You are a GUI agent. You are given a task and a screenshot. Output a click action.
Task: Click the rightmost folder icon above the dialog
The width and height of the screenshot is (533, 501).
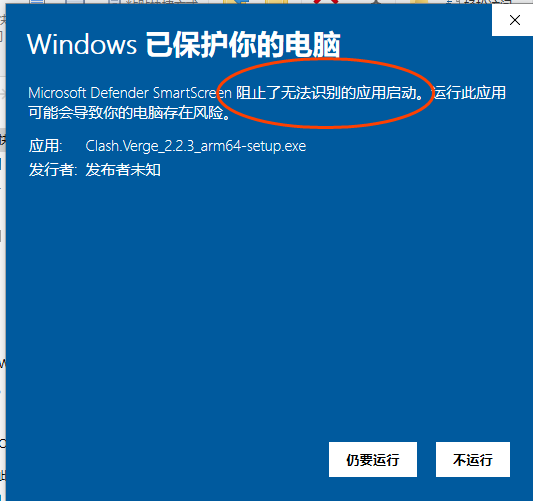[419, 2]
